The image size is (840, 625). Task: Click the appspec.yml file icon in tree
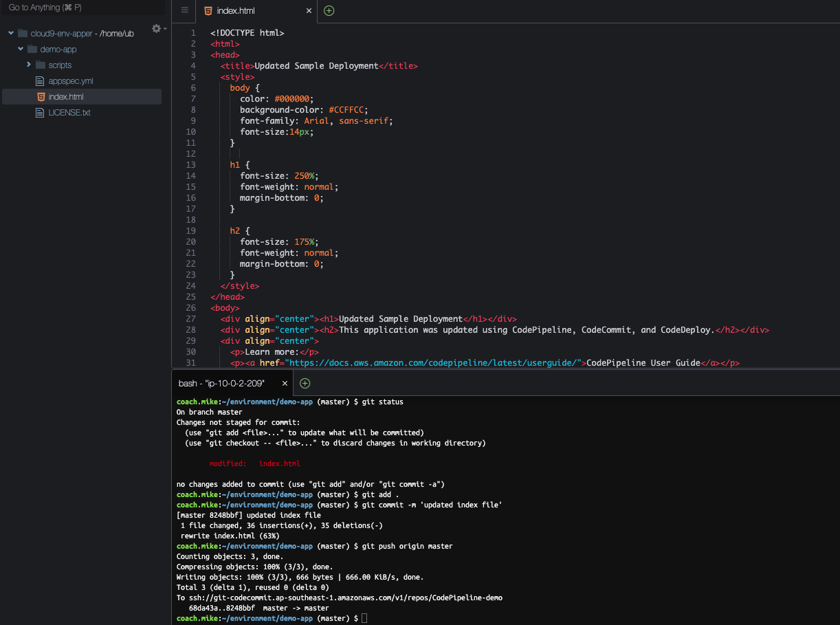[40, 81]
